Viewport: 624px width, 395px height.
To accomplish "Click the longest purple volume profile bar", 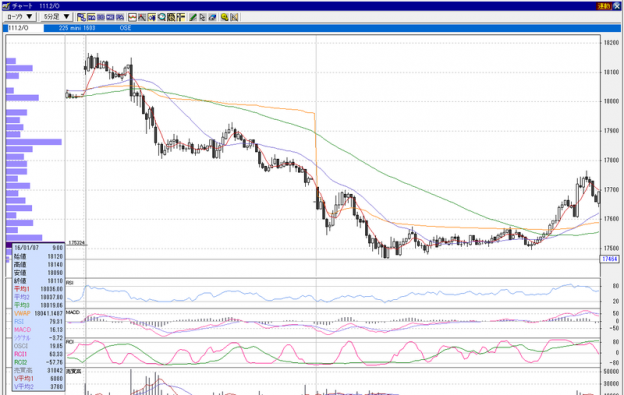I will click(34, 142).
